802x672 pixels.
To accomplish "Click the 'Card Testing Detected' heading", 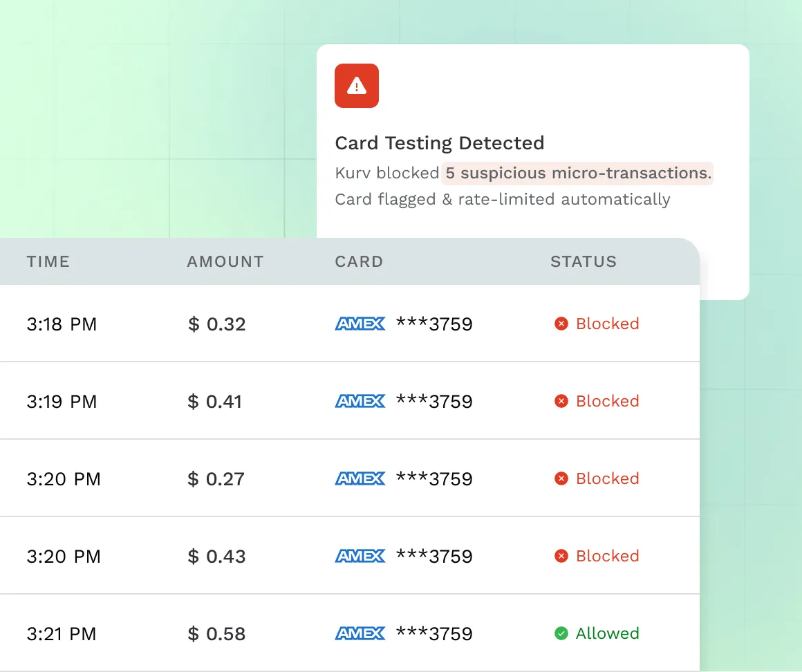I will (x=440, y=143).
